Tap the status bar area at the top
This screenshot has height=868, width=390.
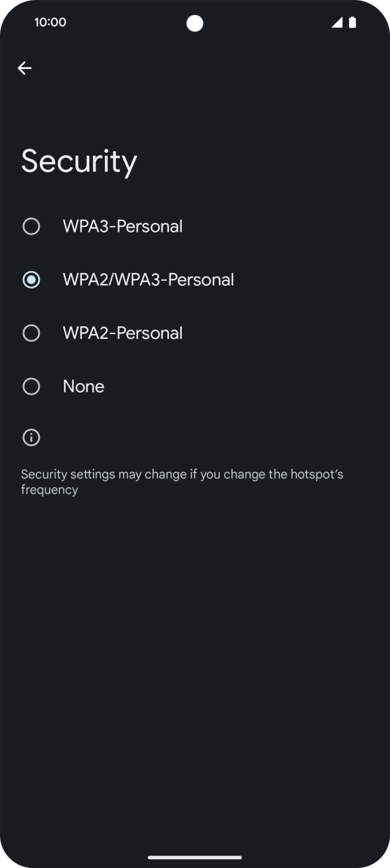click(195, 22)
